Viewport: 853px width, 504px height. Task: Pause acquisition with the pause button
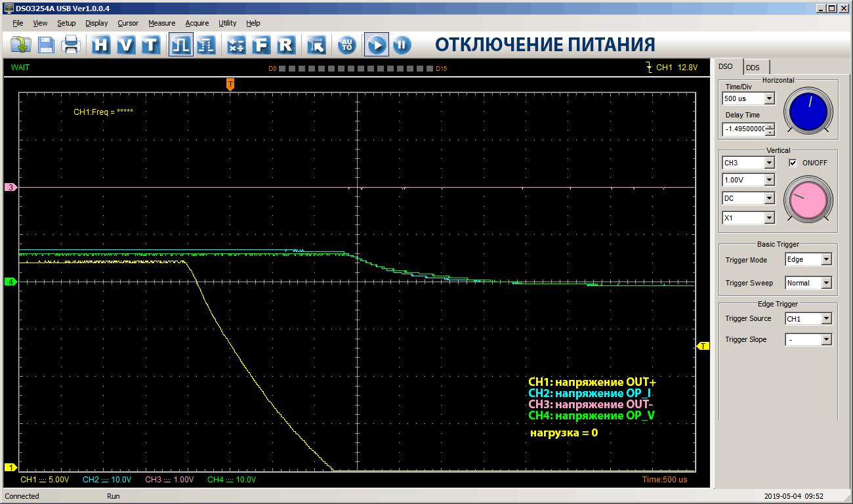click(x=402, y=45)
